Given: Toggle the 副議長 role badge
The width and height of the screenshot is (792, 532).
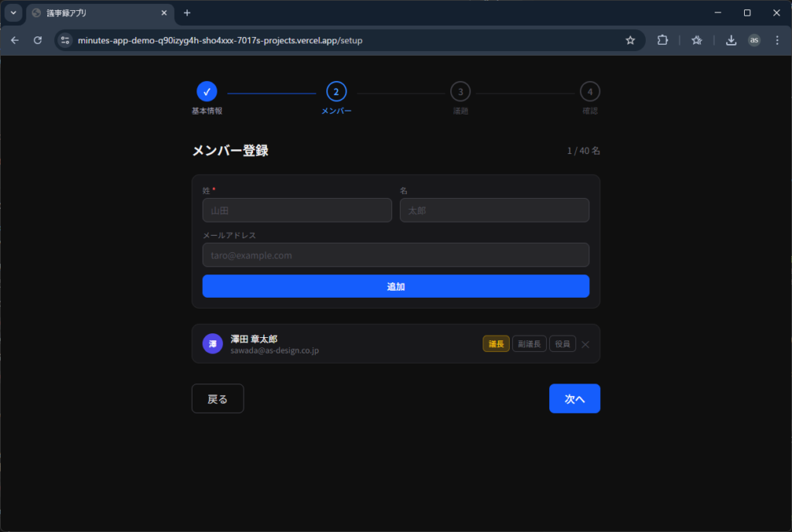Looking at the screenshot, I should (x=529, y=344).
